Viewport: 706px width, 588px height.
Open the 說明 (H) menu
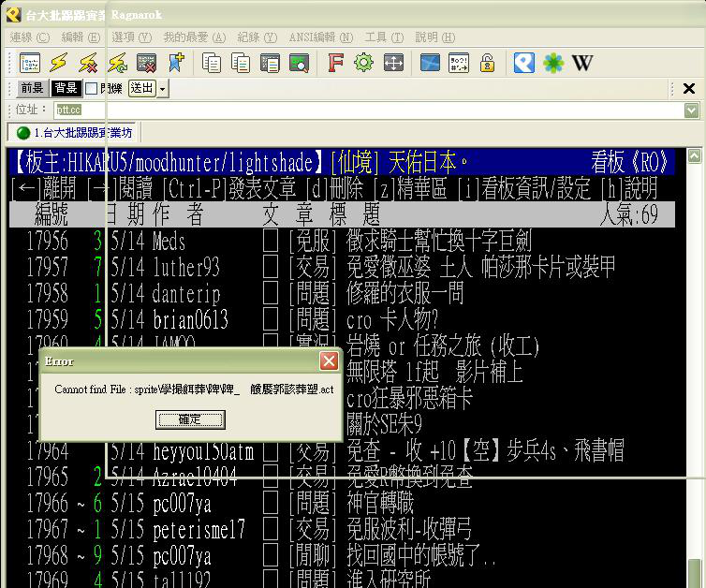pos(435,37)
